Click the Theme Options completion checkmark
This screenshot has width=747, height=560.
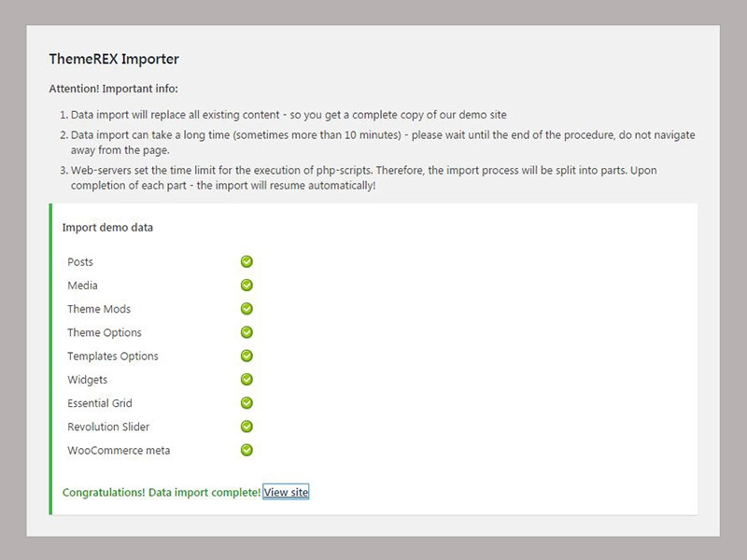pyautogui.click(x=247, y=332)
